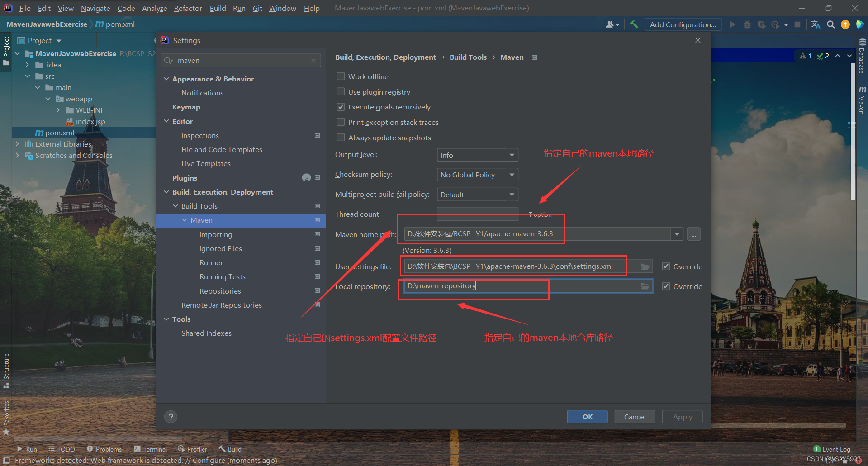
Task: Open Search Everywhere magnifier icon
Action: pyautogui.click(x=830, y=24)
